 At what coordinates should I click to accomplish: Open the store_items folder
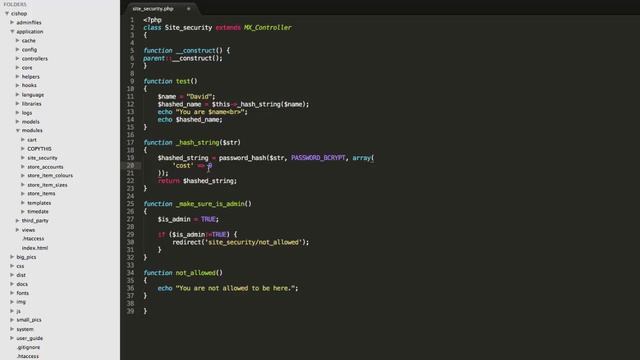pyautogui.click(x=41, y=193)
